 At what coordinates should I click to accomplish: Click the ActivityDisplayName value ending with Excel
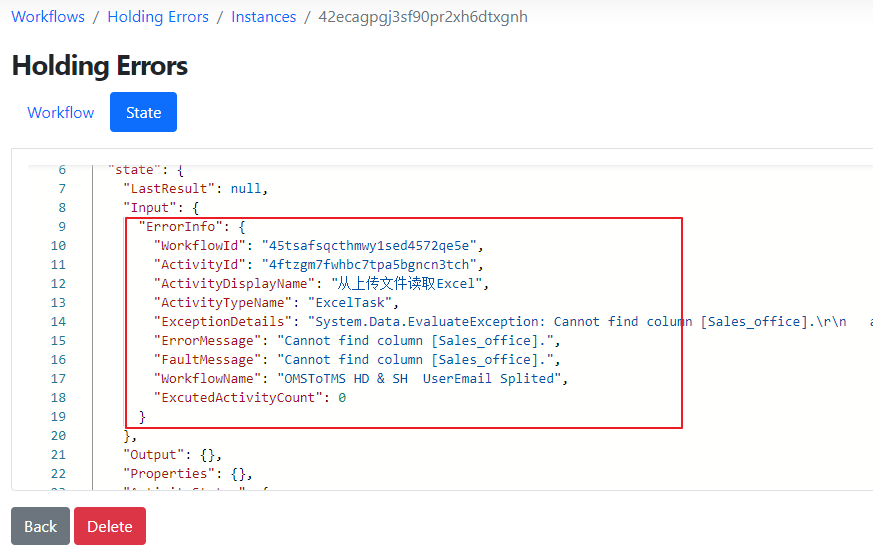pos(406,284)
